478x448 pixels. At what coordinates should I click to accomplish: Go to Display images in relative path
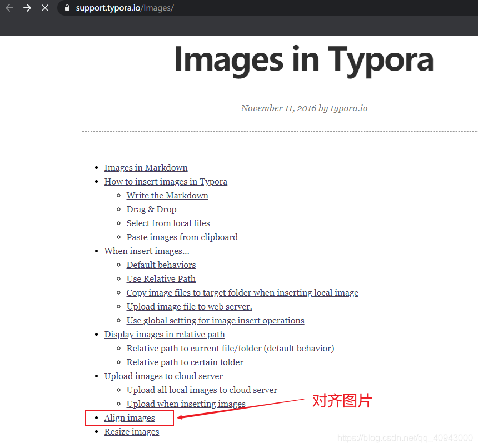(165, 334)
